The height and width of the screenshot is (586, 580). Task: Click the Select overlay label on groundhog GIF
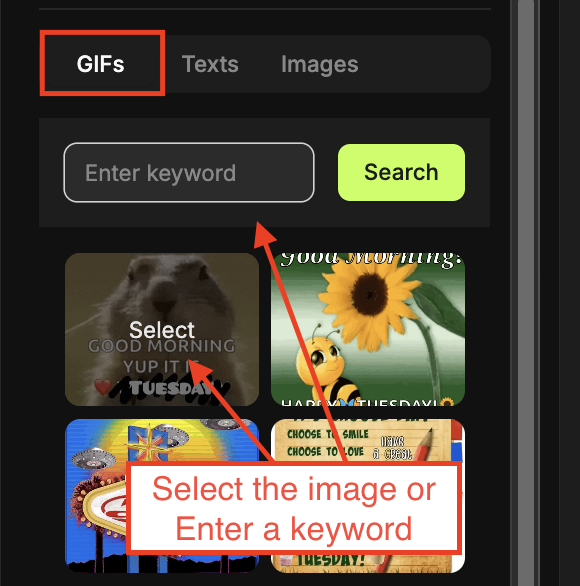pos(162,330)
